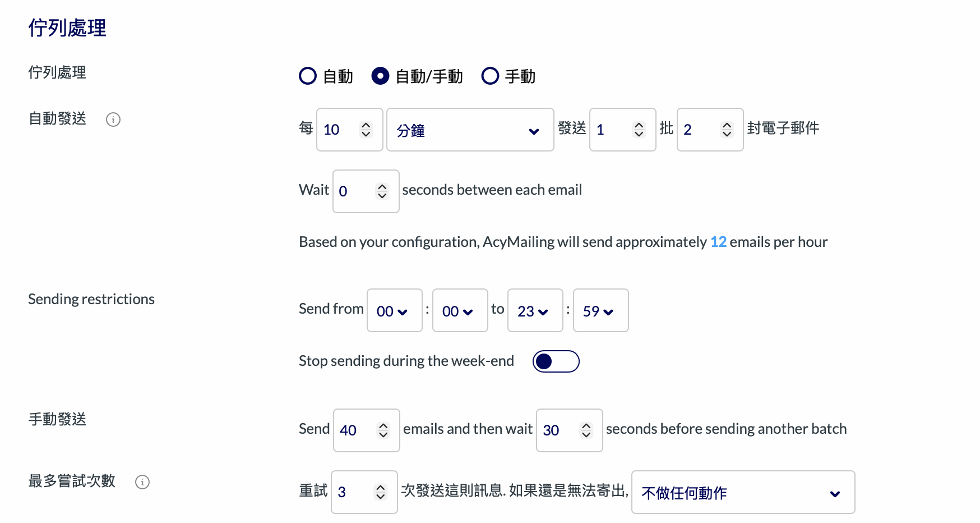Toggle Stop sending during the week-end
The width and height of the screenshot is (980, 523).
pos(556,361)
